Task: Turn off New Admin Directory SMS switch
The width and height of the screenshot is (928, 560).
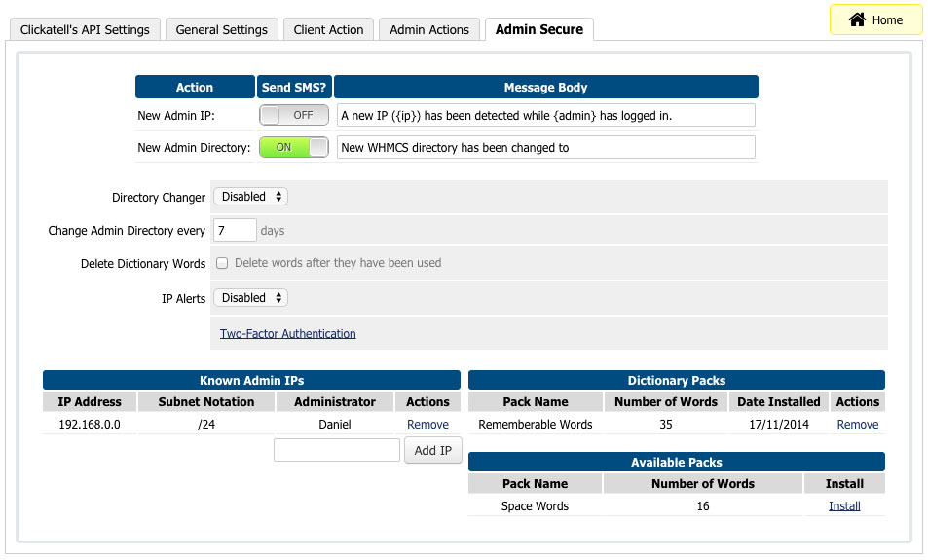Action: 293,147
